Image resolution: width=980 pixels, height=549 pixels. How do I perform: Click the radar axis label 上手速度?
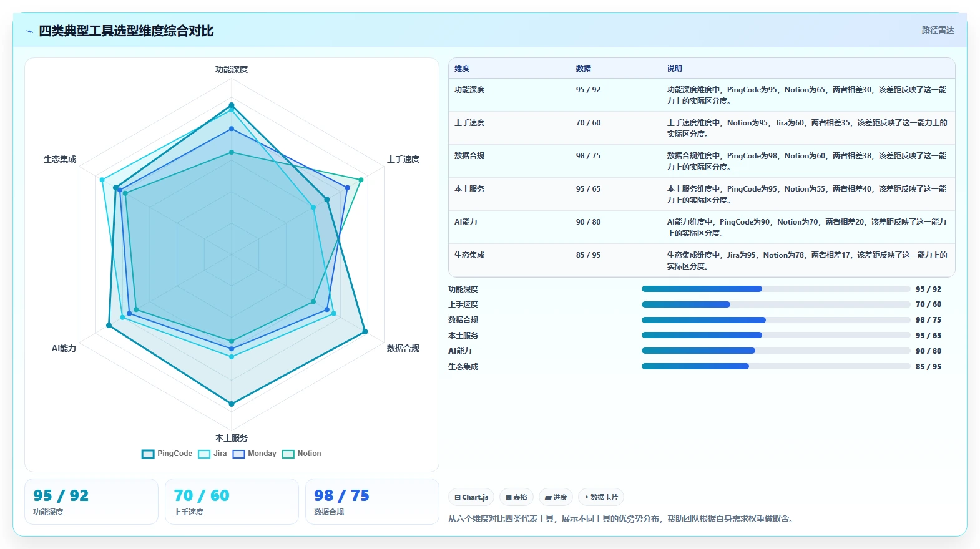[x=403, y=159]
